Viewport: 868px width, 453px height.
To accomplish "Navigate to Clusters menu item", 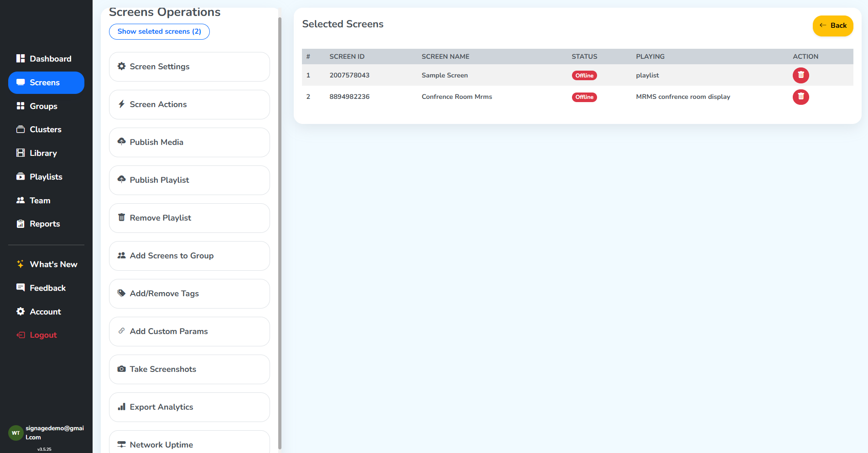I will point(46,129).
